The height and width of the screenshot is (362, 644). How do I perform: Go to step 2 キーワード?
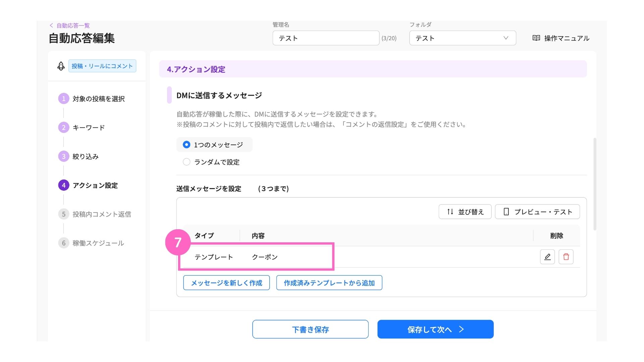pyautogui.click(x=82, y=127)
